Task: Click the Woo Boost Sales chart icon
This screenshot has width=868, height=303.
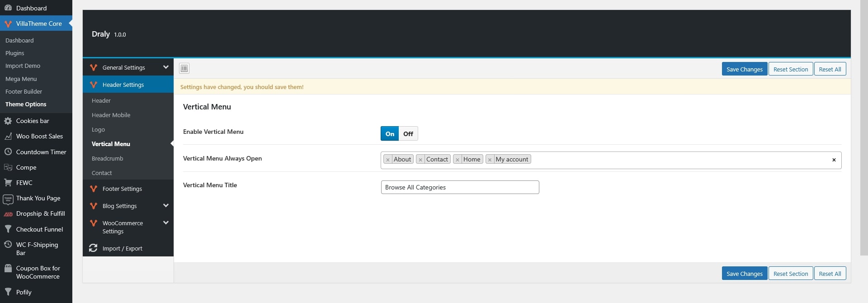Action: pyautogui.click(x=8, y=136)
